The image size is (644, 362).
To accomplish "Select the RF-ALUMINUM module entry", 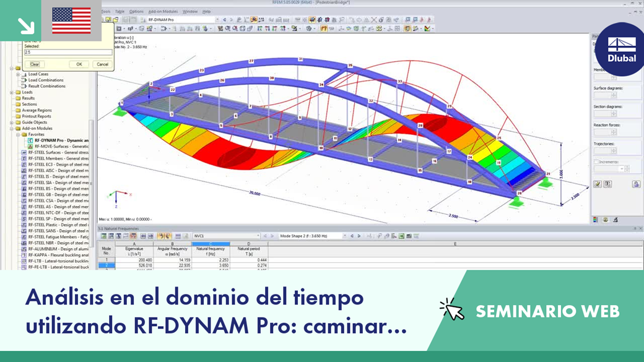I will (58, 249).
